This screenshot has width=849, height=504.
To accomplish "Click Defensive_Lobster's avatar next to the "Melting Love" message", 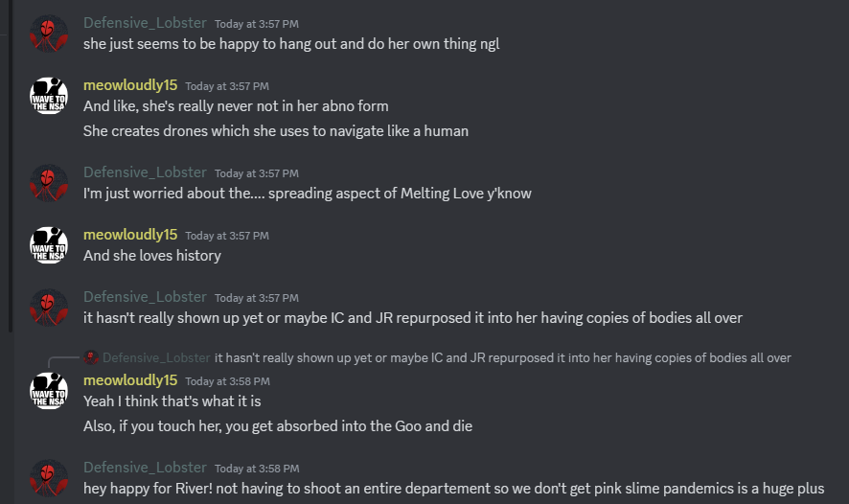I will 49,182.
